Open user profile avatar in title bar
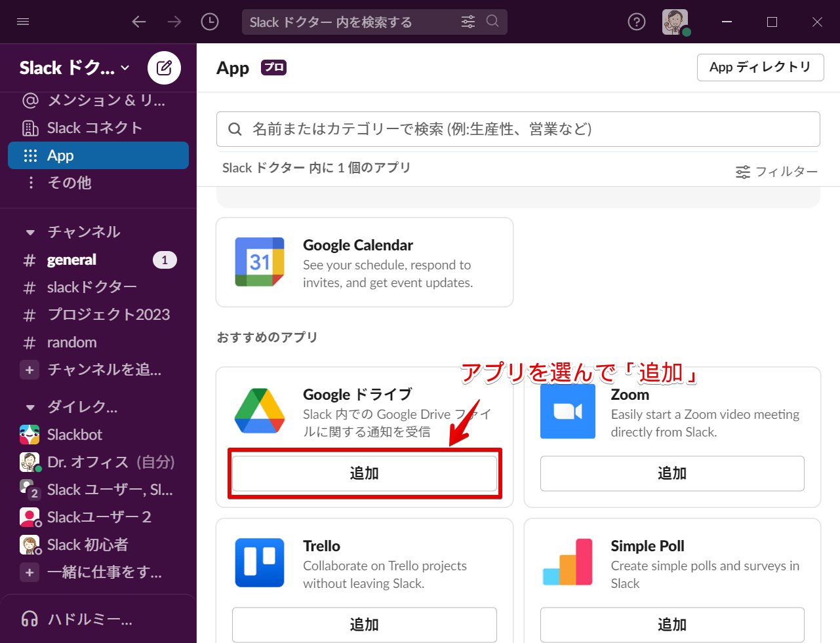Viewport: 840px width, 643px height. [675, 22]
